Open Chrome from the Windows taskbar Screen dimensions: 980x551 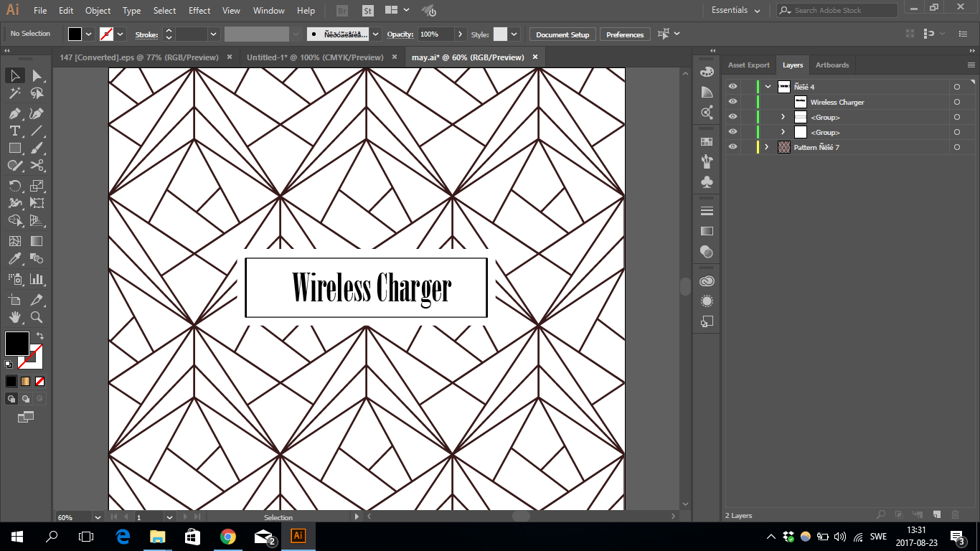coord(228,536)
